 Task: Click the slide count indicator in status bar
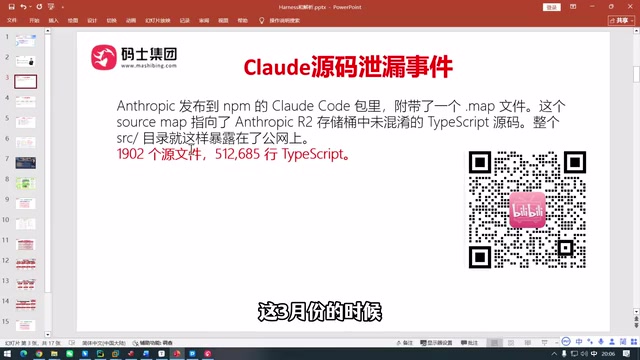click(33, 343)
